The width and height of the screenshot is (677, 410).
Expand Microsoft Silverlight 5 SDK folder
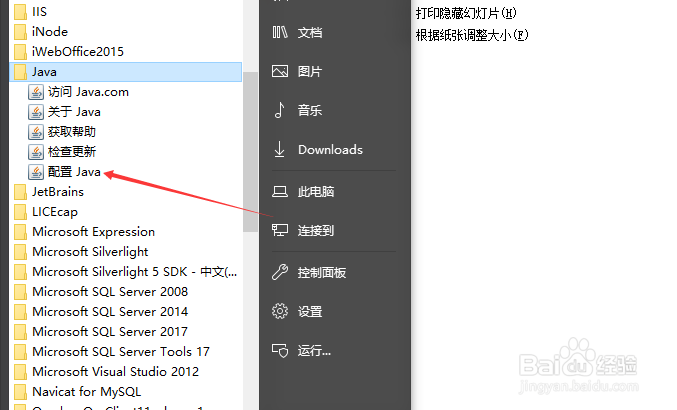125,271
